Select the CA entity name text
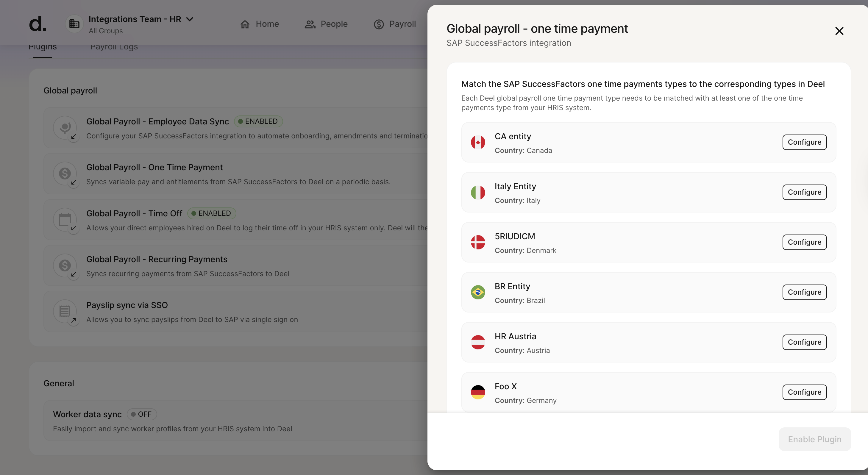Viewport: 868px width, 475px height. (x=513, y=136)
